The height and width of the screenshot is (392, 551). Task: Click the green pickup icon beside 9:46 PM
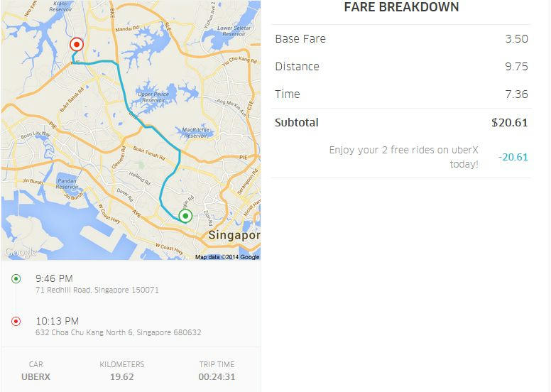16,279
